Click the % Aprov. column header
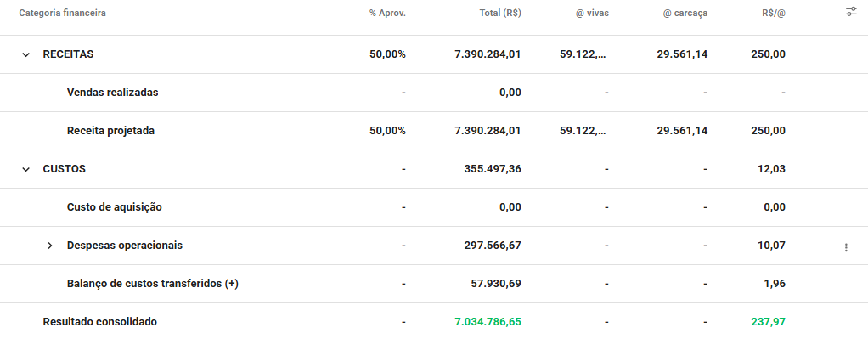868x339 pixels. (387, 14)
